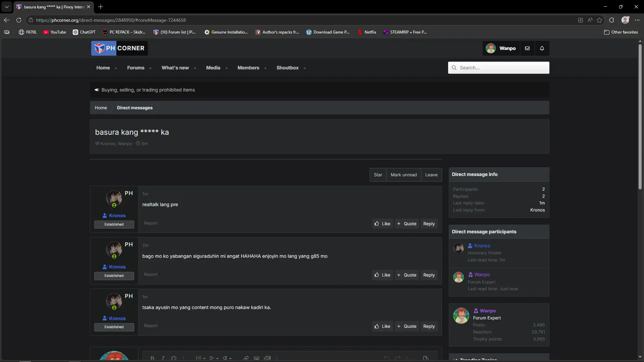The image size is (644, 362).
Task: Open the What's new navigation item
Action: pos(175,68)
